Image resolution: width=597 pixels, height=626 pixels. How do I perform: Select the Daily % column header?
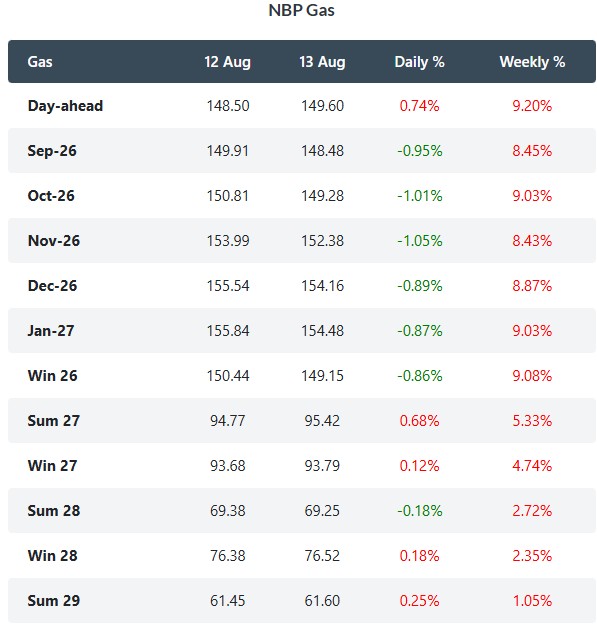coord(419,62)
